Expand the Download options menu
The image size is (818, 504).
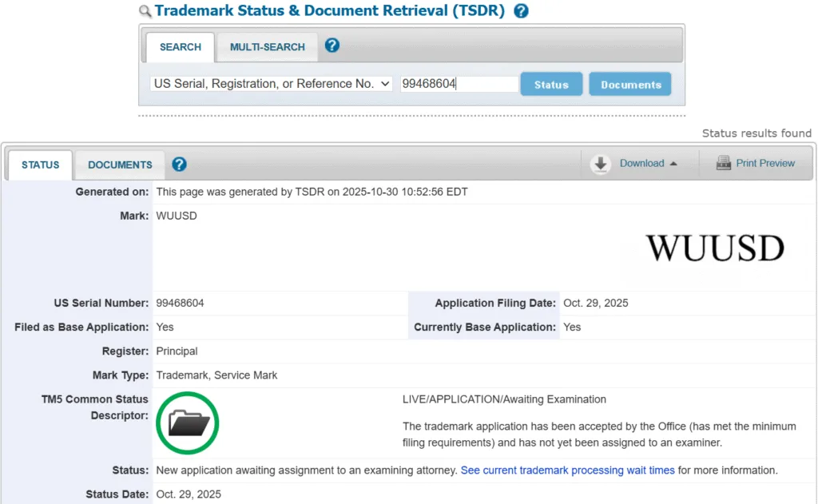pyautogui.click(x=643, y=164)
